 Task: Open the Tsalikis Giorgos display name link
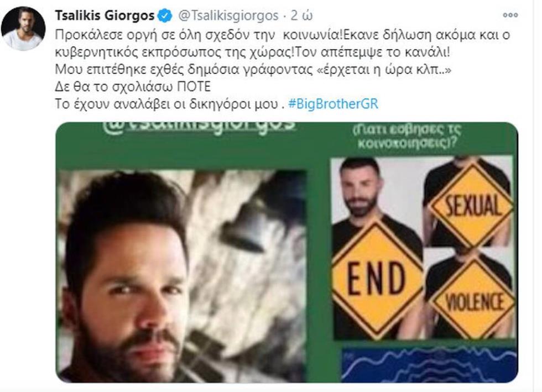105,15
